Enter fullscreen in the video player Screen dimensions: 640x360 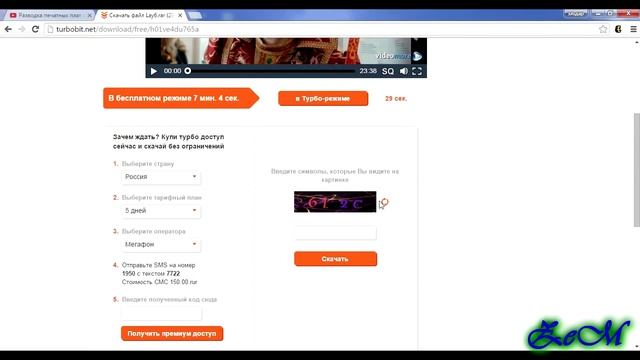click(417, 71)
